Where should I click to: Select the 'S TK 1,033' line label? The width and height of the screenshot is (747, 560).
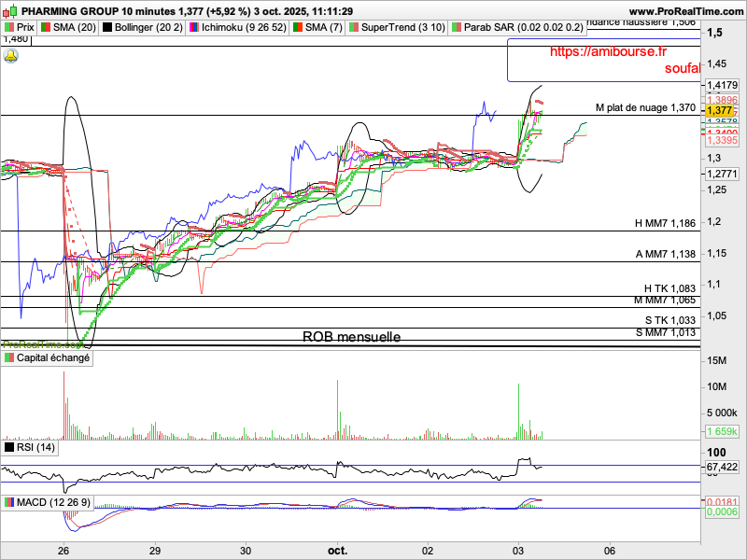coord(670,320)
